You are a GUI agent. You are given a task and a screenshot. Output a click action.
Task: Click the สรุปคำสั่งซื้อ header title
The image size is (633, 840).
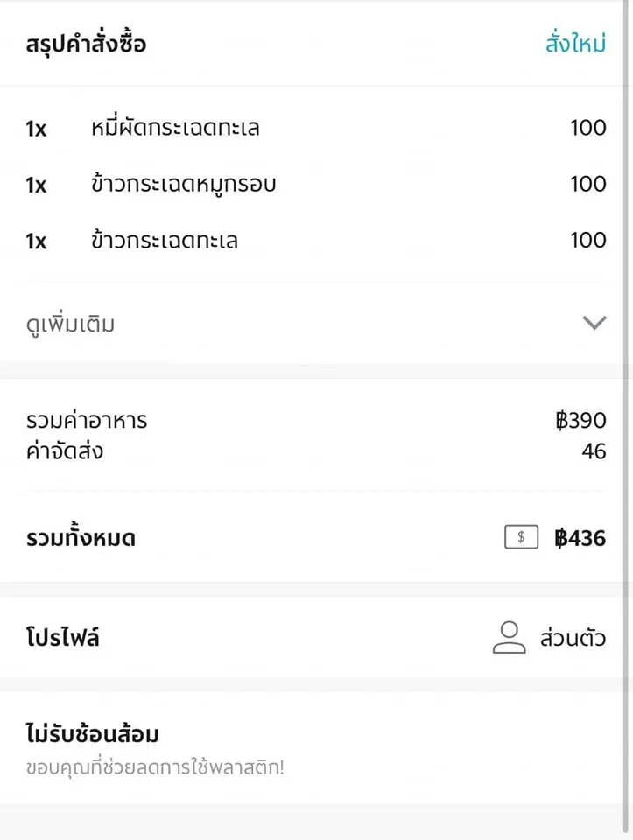(86, 45)
